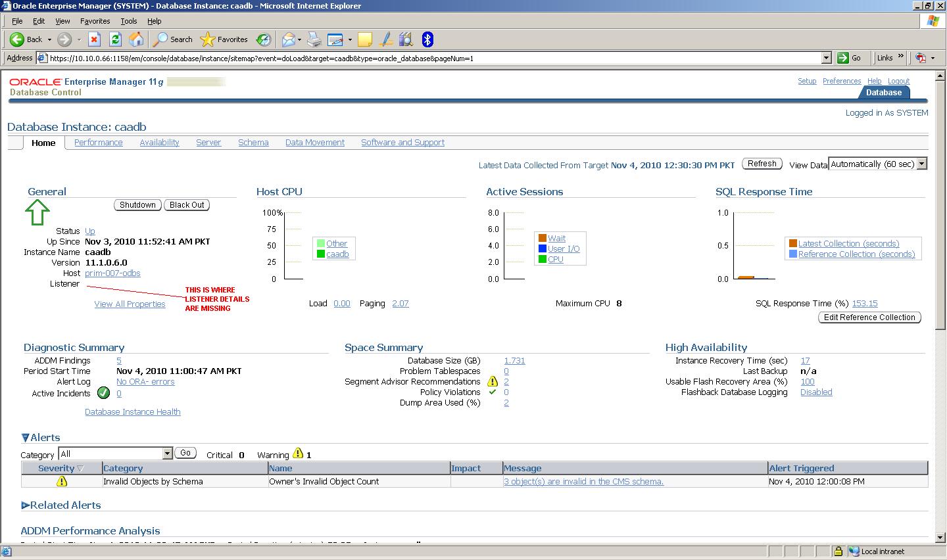Screen dimensions: 947x560
Task: Print page with printer icon
Action: click(x=314, y=39)
